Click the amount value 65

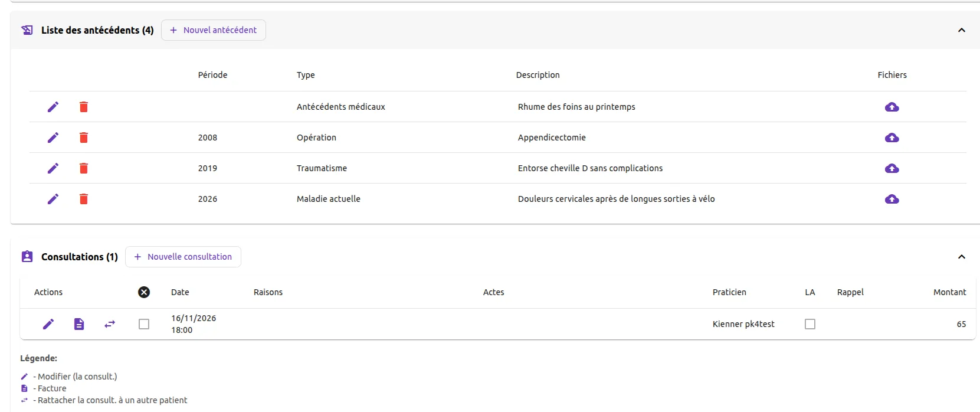tap(961, 324)
